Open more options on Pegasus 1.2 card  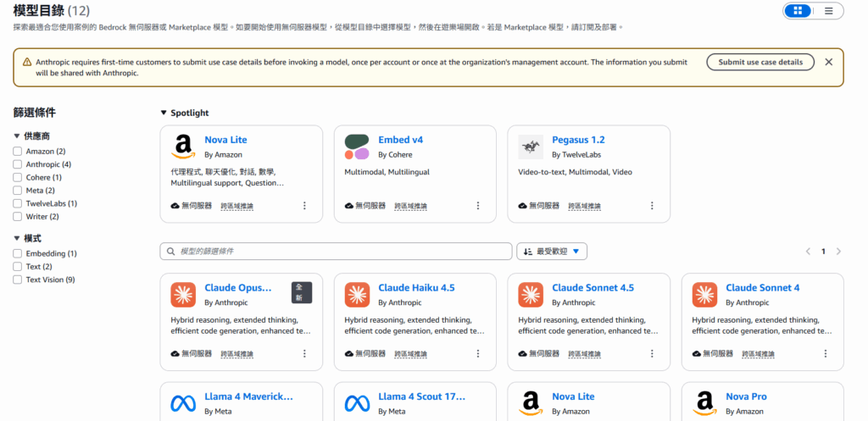[652, 206]
